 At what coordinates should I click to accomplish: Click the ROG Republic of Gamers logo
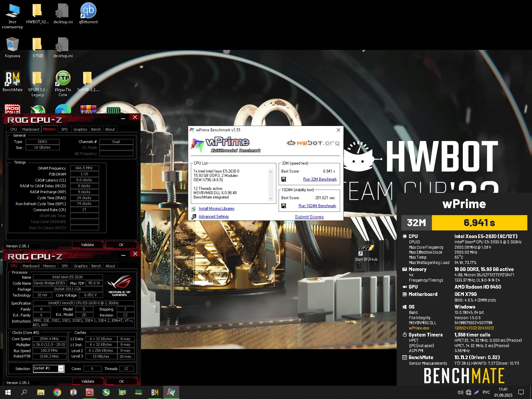click(119, 286)
